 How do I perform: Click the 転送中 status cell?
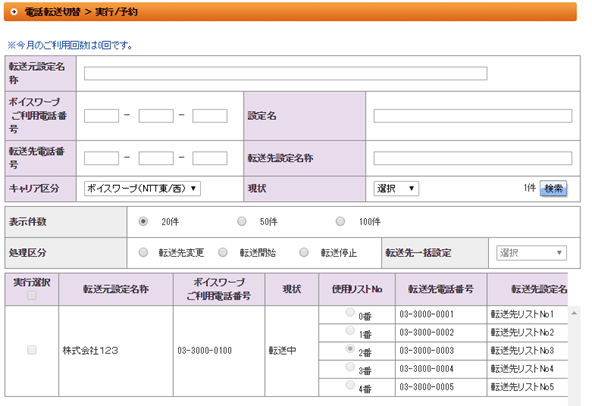[x=282, y=351]
